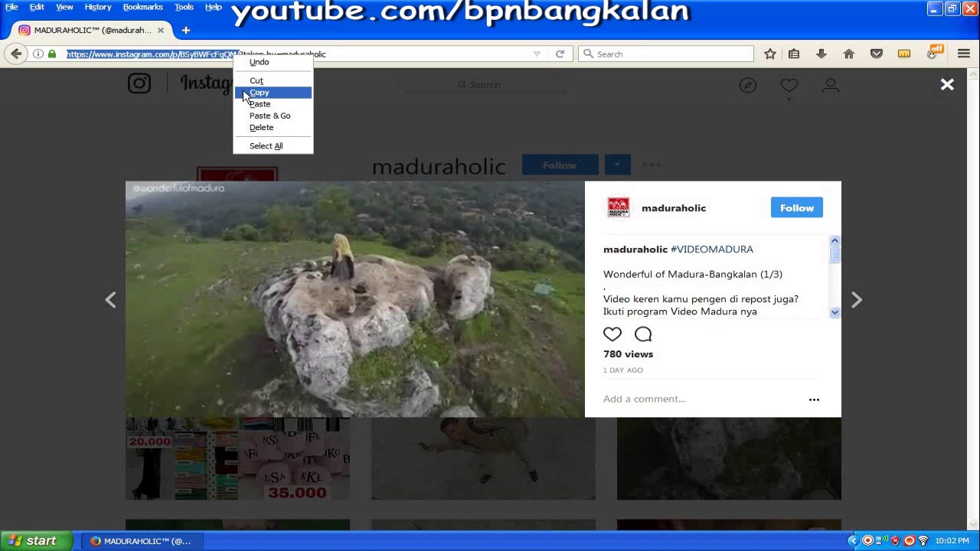This screenshot has width=980, height=551.
Task: Open Downloads arrow icon
Action: [822, 54]
